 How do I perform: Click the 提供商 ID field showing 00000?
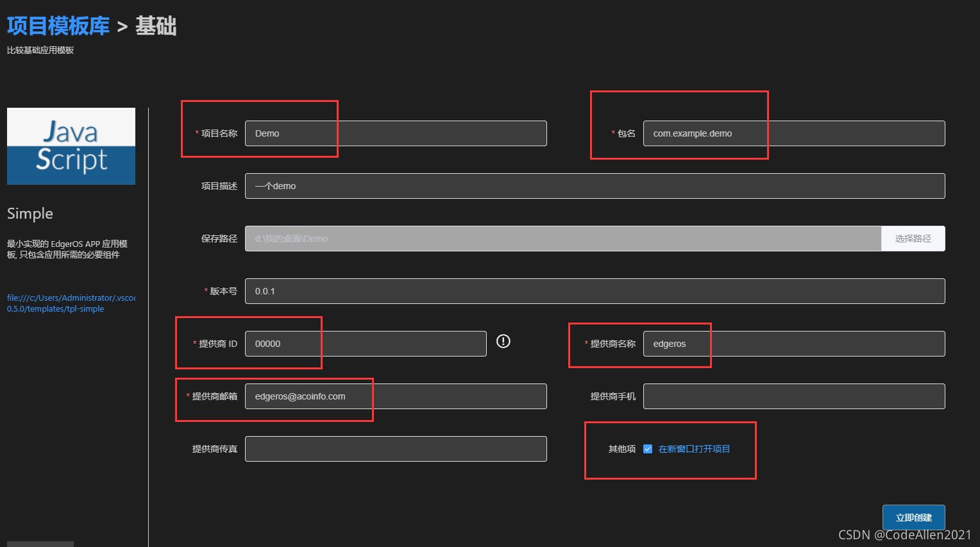coord(366,344)
